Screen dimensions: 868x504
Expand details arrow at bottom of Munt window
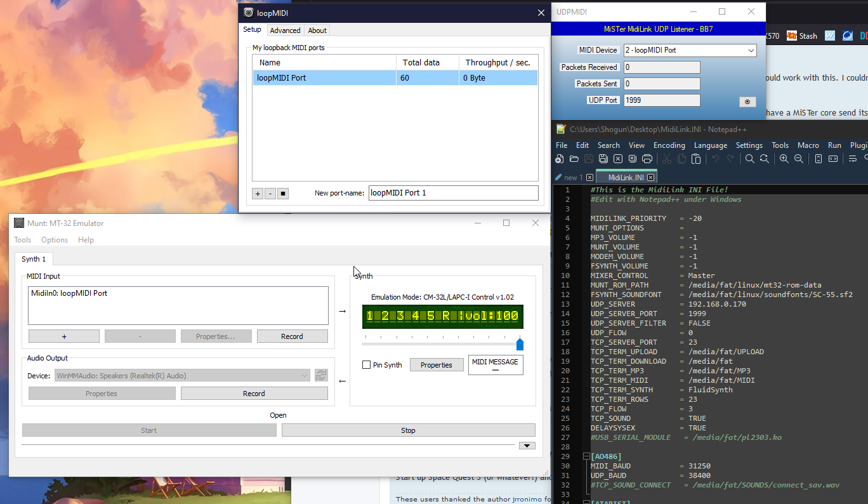tap(527, 446)
